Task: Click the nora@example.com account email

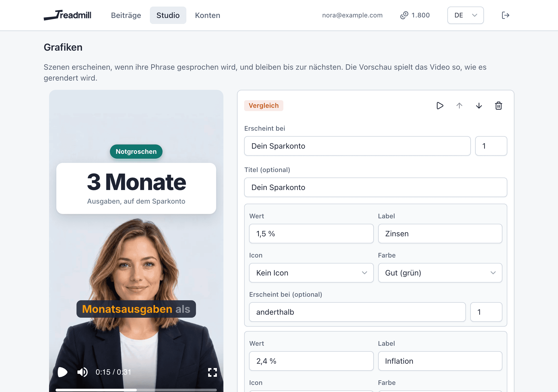Action: click(352, 15)
